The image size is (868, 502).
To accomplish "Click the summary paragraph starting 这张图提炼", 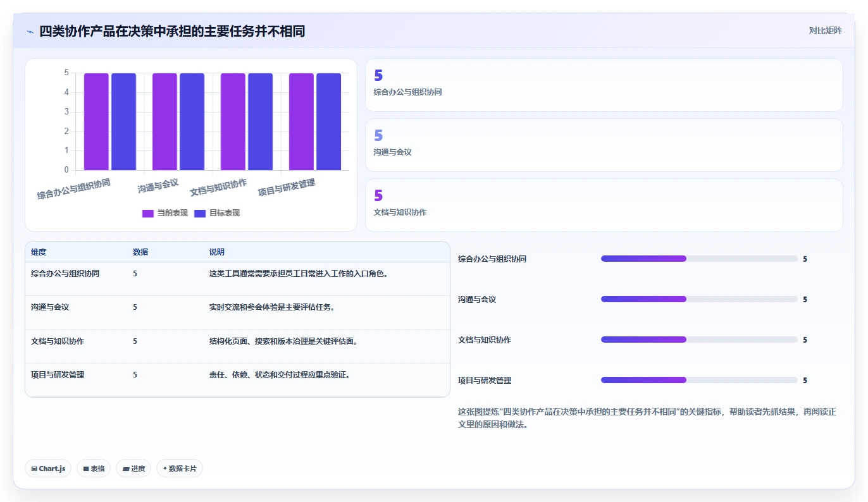I will [647, 419].
